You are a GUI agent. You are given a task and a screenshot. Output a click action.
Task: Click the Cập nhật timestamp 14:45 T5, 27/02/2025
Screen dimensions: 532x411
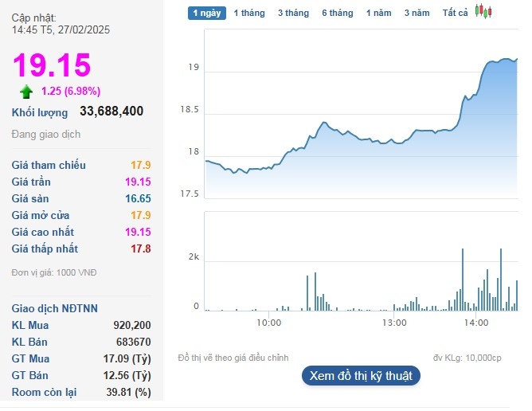point(61,30)
